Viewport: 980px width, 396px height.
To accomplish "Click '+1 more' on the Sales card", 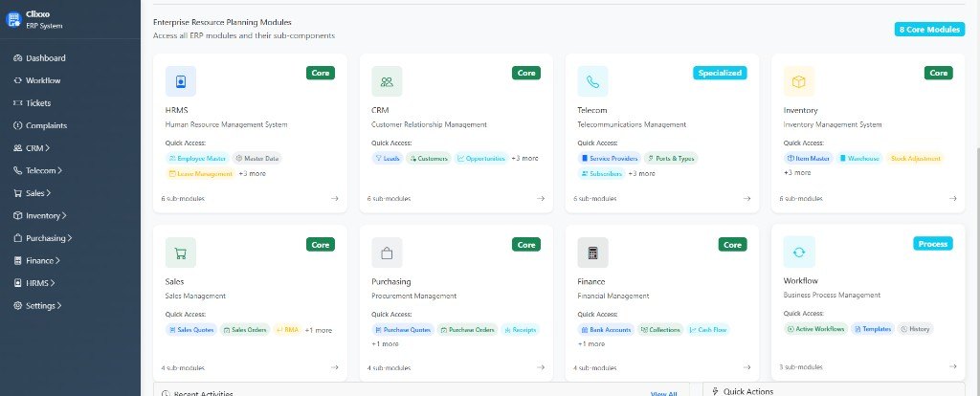I will pos(318,330).
